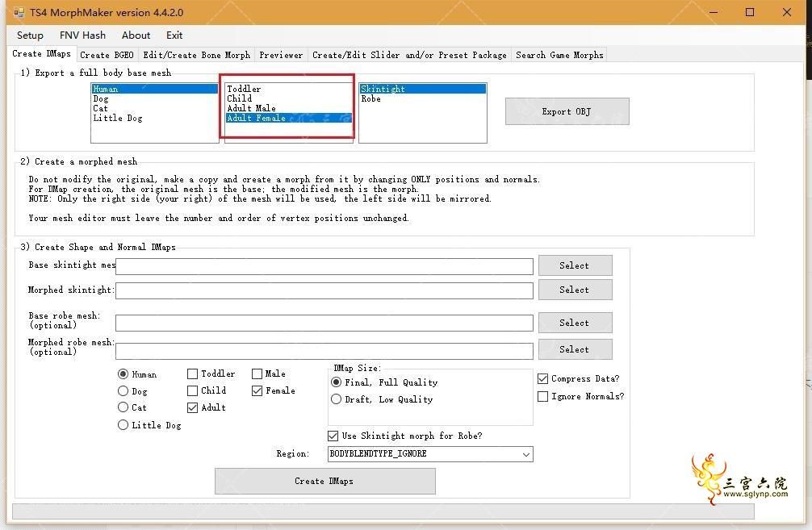Select Robe in the mesh type list
The height and width of the screenshot is (530, 812).
coord(423,99)
